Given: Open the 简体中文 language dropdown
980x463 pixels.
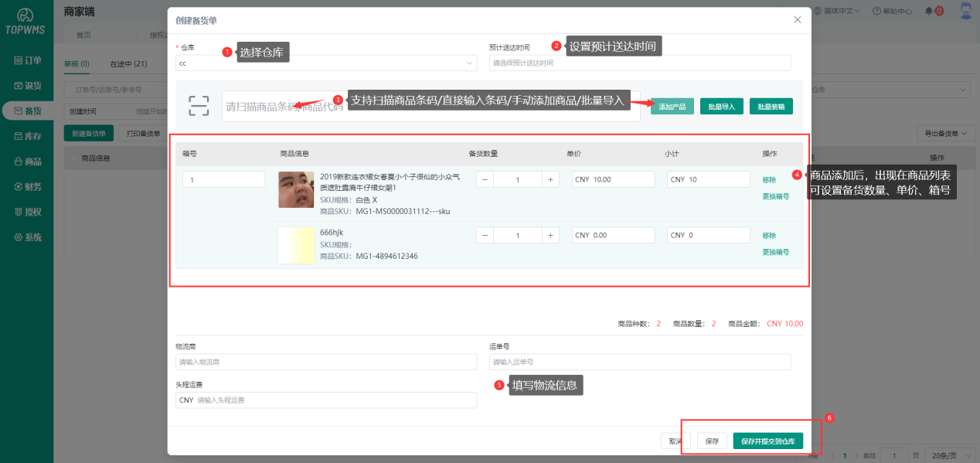Looking at the screenshot, I should click(x=838, y=11).
